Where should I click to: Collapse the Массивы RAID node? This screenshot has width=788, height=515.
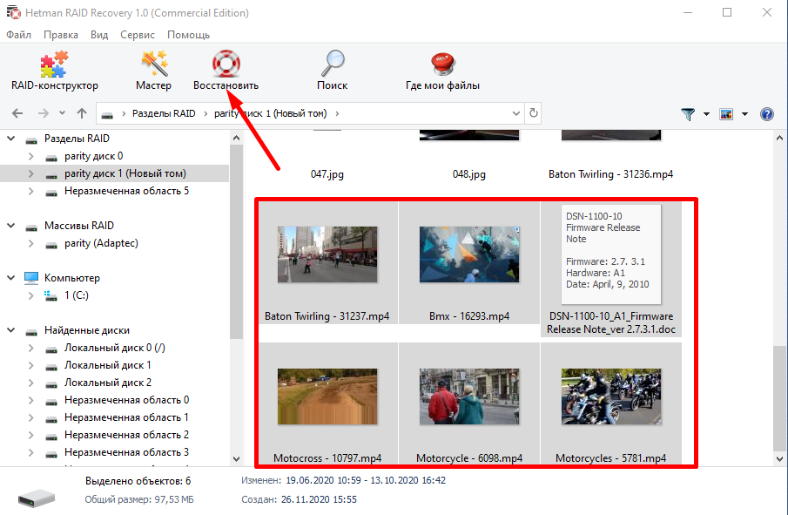tap(11, 226)
